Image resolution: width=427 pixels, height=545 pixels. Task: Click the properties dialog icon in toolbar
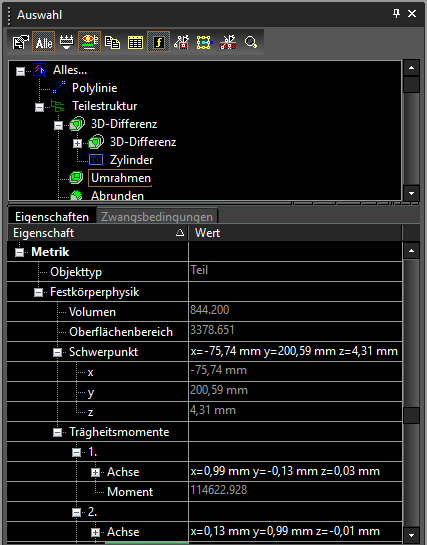point(20,42)
